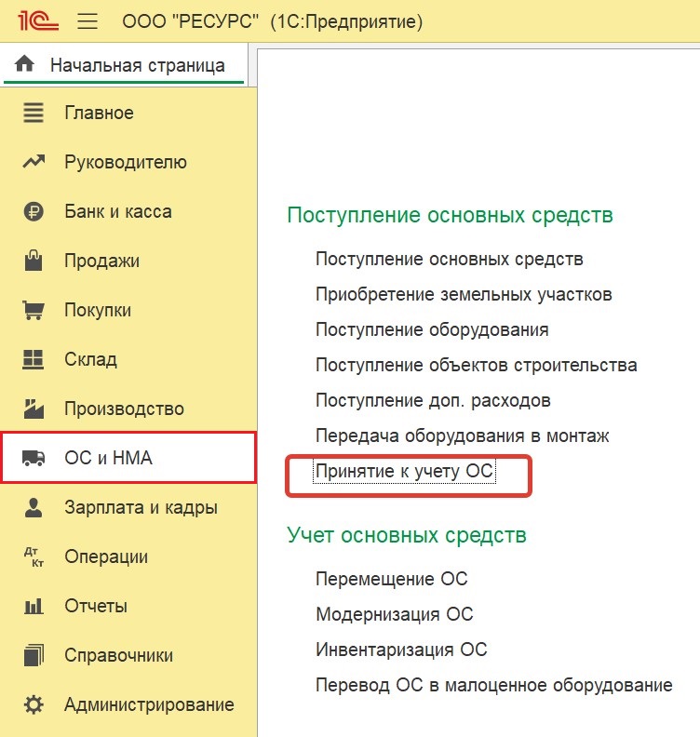This screenshot has height=737, width=700.
Task: Open the Справочники section
Action: (128, 655)
